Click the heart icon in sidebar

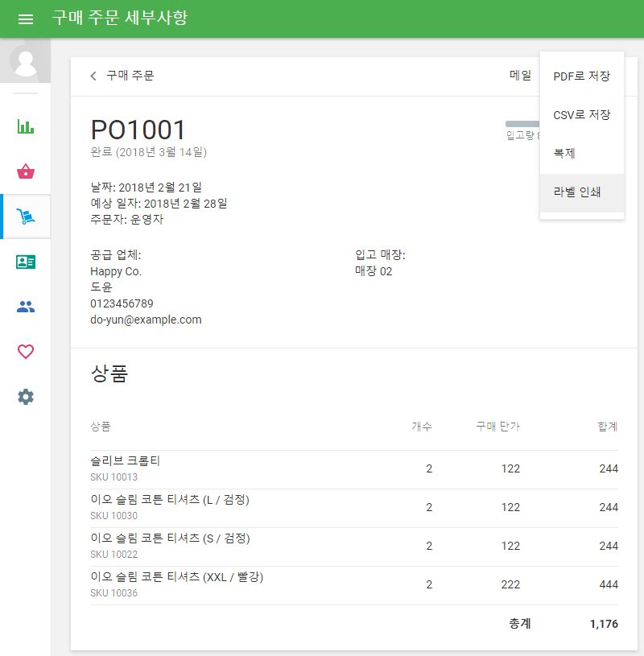pyautogui.click(x=26, y=352)
